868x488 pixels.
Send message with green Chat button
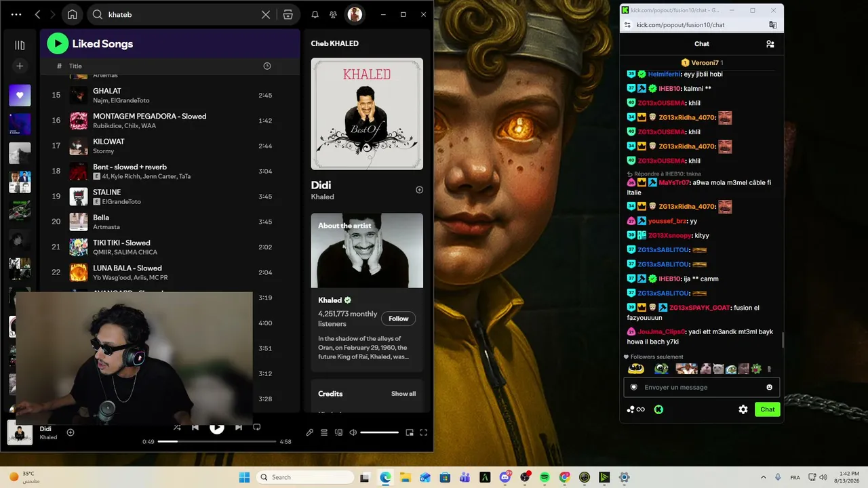pos(768,409)
